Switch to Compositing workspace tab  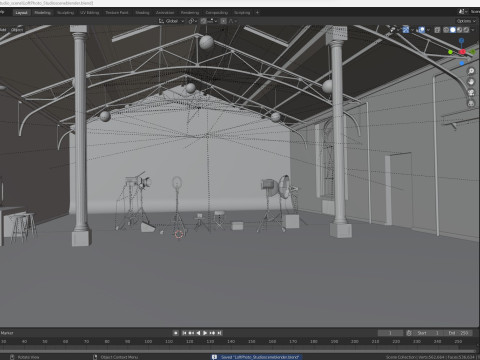point(216,13)
